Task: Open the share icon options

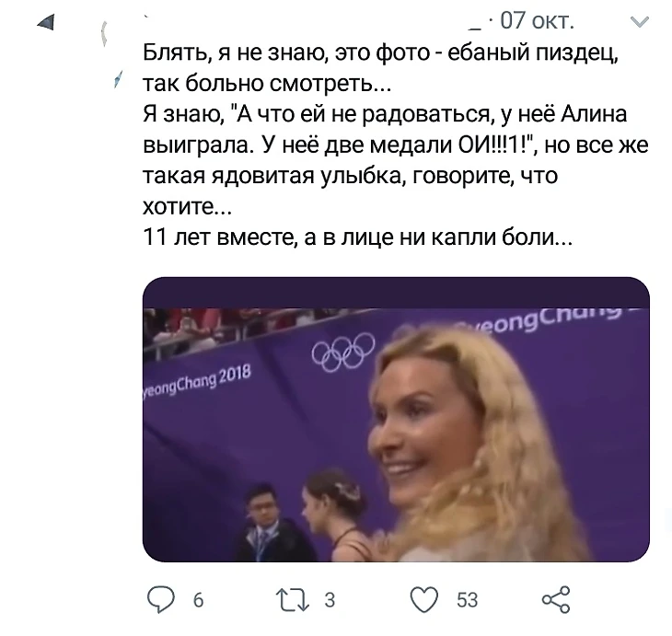Action: click(x=558, y=600)
